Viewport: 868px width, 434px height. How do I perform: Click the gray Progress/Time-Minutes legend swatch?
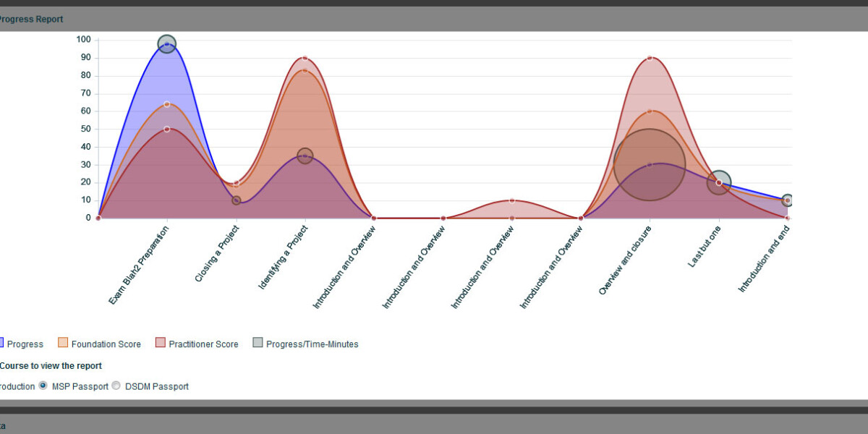258,344
